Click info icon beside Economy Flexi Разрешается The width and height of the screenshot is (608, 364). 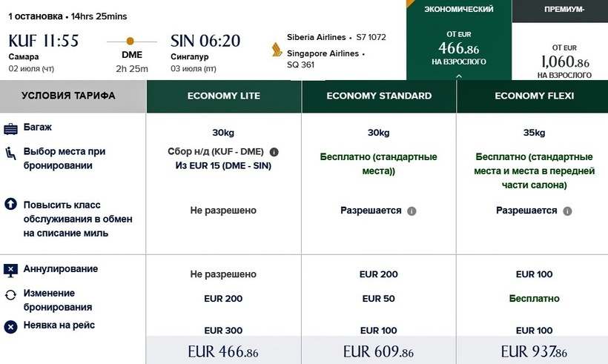[x=567, y=211]
